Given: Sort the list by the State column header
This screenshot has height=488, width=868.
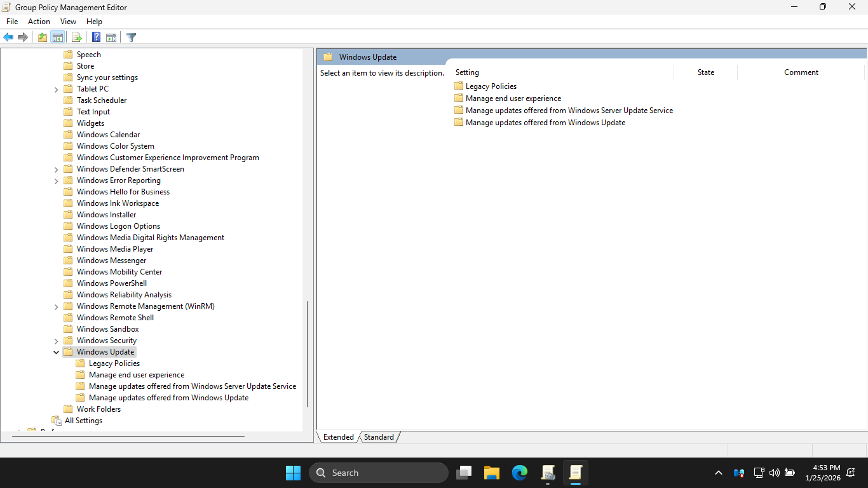Looking at the screenshot, I should [705, 72].
